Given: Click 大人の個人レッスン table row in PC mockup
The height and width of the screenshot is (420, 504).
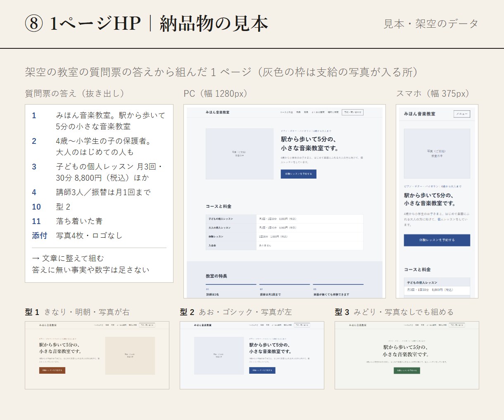Looking at the screenshot, I should [x=284, y=228].
